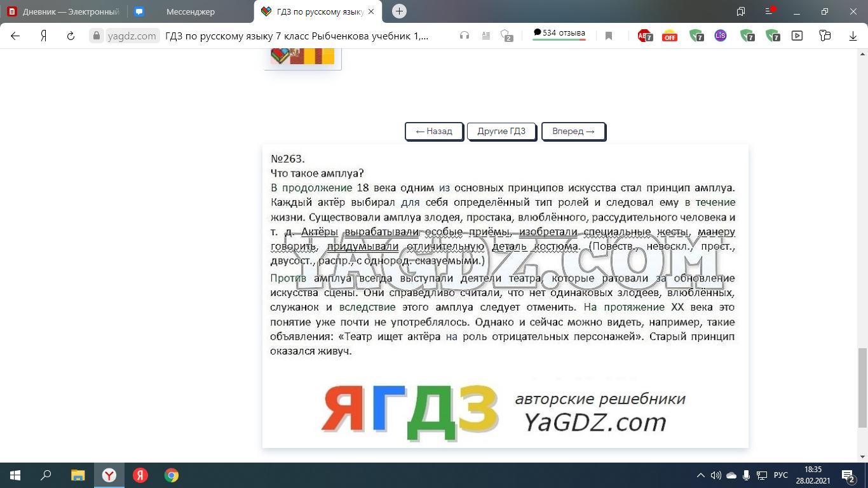Click the headphones read-aloud icon
868x488 pixels.
point(465,36)
